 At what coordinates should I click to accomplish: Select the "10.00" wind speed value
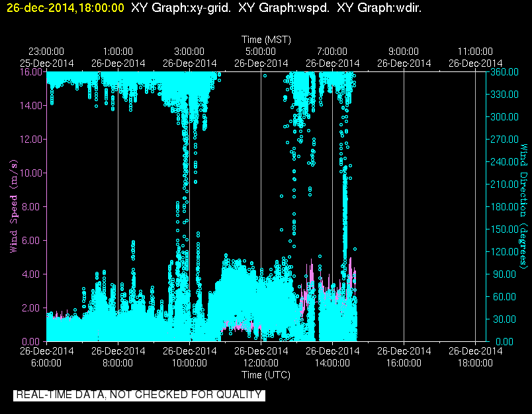(x=31, y=173)
